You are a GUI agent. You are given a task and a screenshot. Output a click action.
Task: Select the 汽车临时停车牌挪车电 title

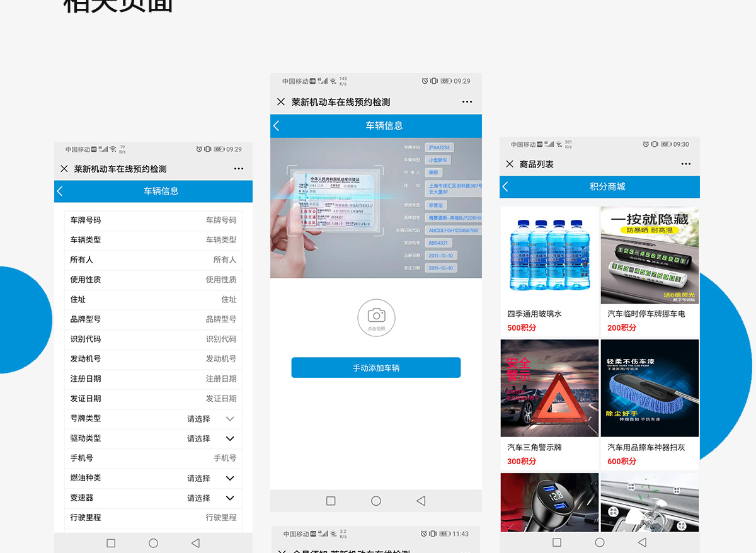646,314
